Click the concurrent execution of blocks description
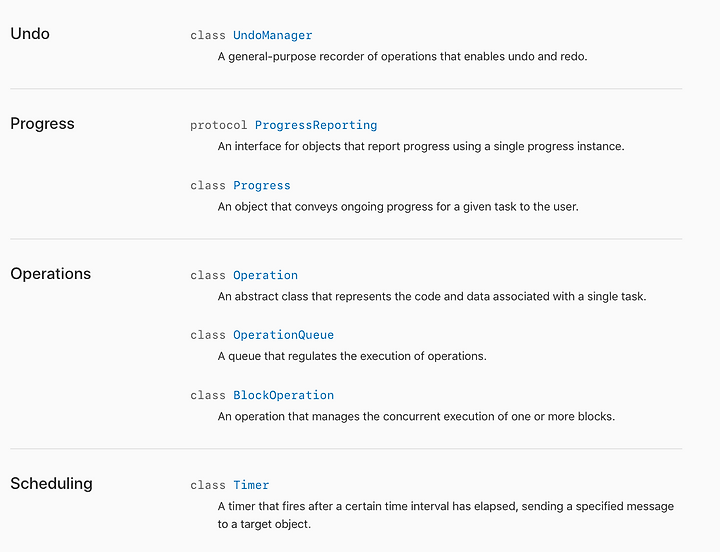The height and width of the screenshot is (552, 720). (416, 417)
